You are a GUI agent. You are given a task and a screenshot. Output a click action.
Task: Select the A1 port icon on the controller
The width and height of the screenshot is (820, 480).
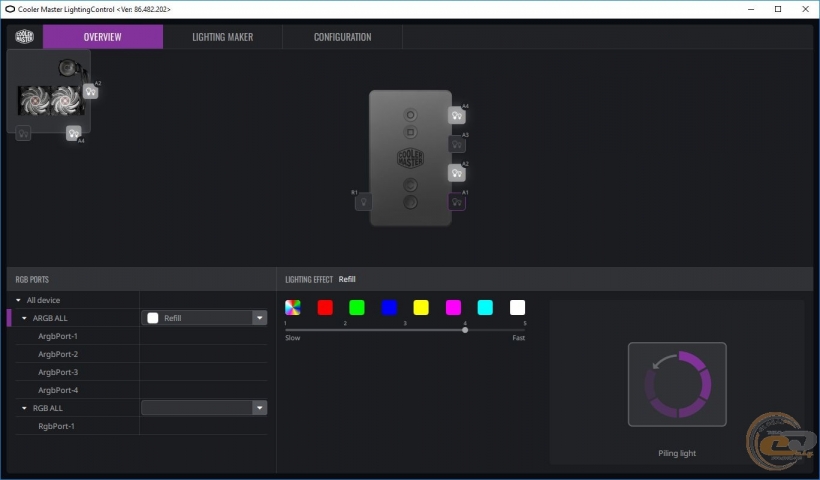457,202
